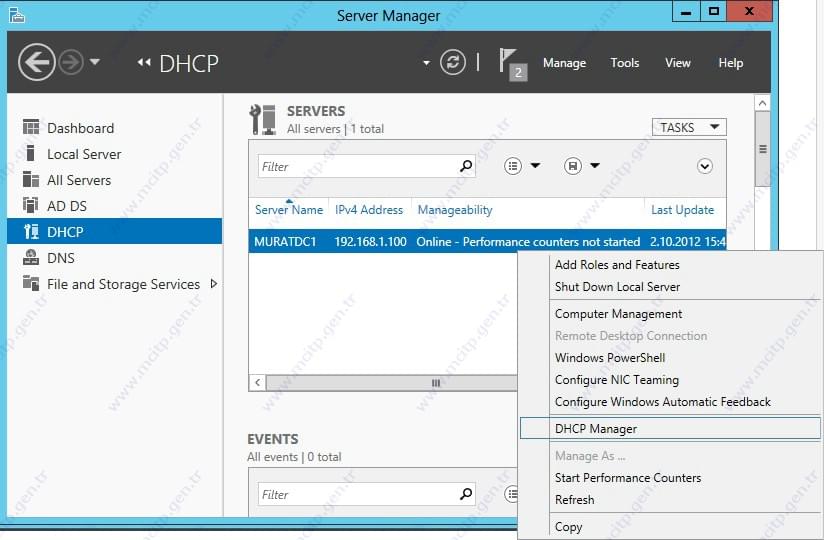Open the TASKS dropdown
This screenshot has width=824, height=540.
click(x=689, y=127)
